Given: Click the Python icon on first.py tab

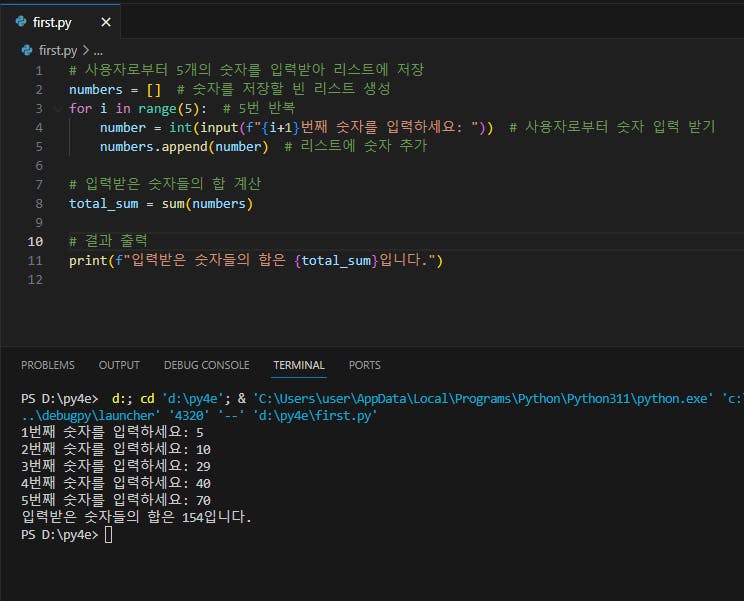Looking at the screenshot, I should pyautogui.click(x=19, y=19).
